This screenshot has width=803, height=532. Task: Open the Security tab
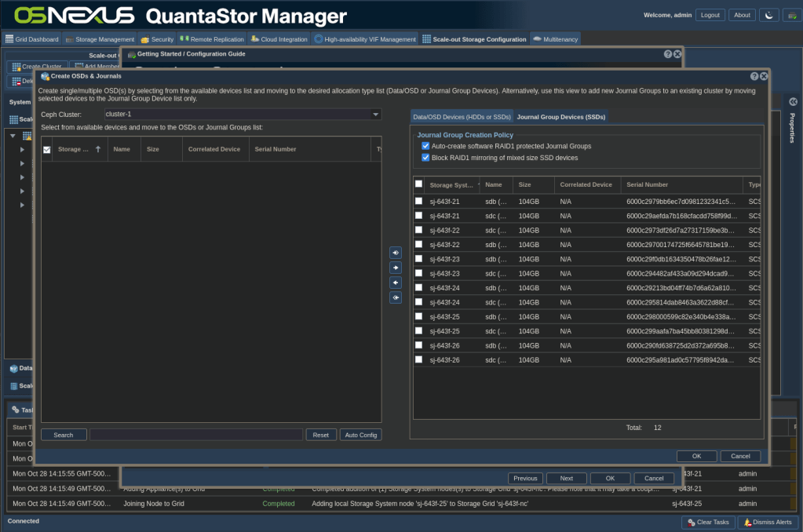(157, 39)
